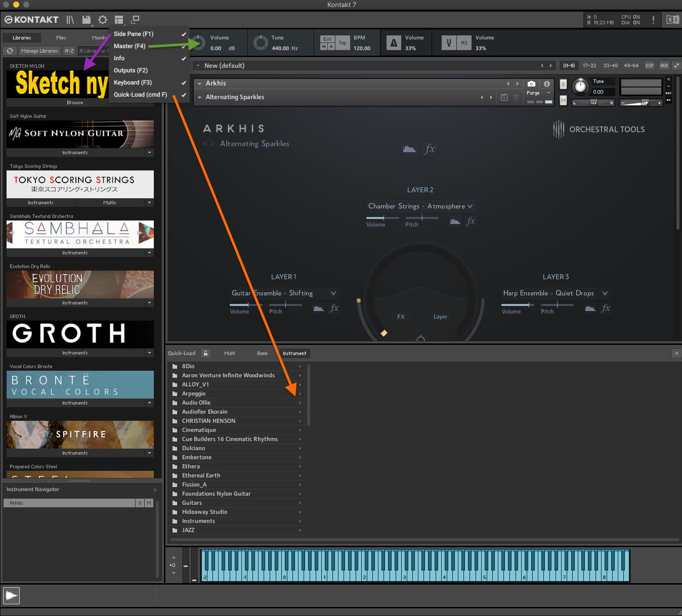Click the trash delete icon in instrument header
The image size is (682, 616).
pos(516,97)
